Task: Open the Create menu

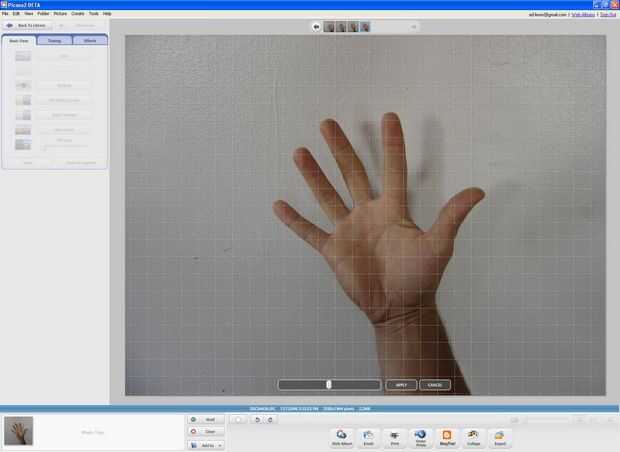Action: tap(78, 13)
